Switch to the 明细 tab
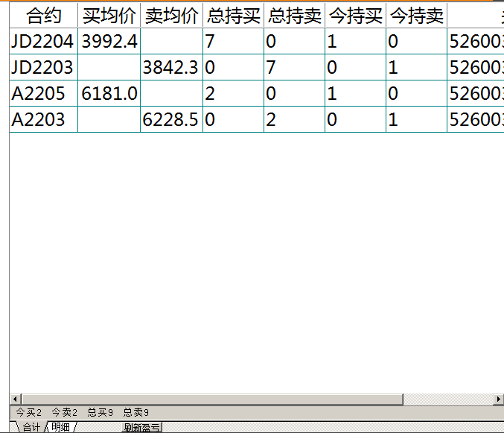Screen dimensions: 504x433 coord(60,427)
